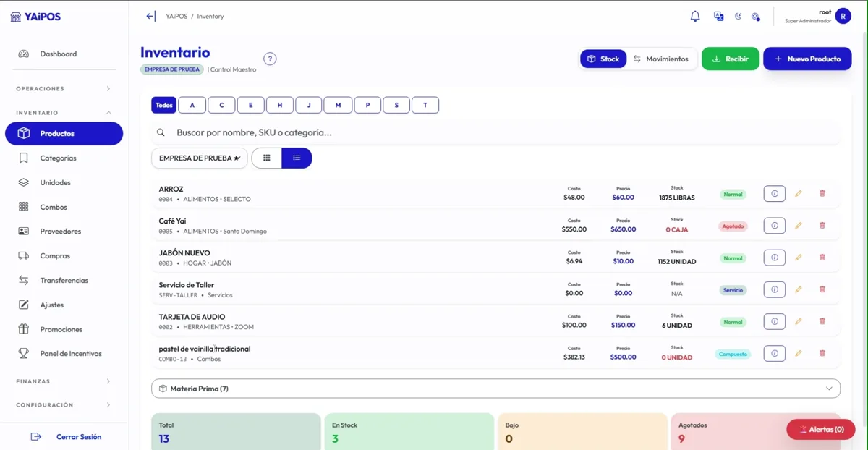Image resolution: width=868 pixels, height=450 pixels.
Task: Open the color theme palette icon
Action: tap(756, 16)
